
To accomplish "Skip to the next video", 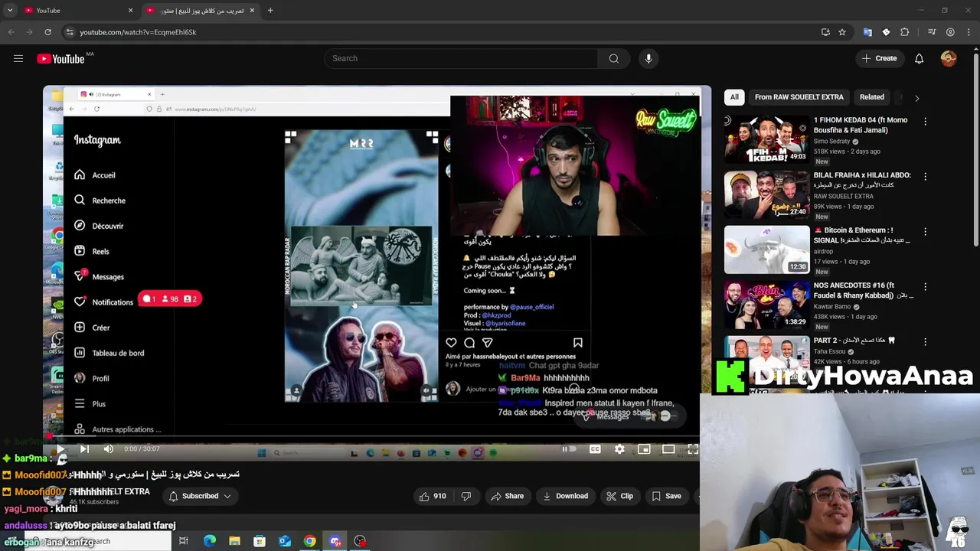I will click(84, 449).
